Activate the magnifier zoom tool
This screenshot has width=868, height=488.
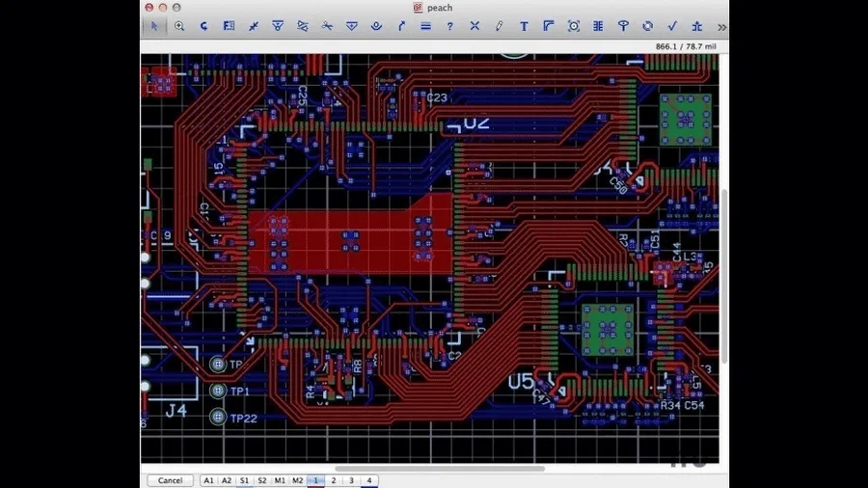(x=179, y=26)
